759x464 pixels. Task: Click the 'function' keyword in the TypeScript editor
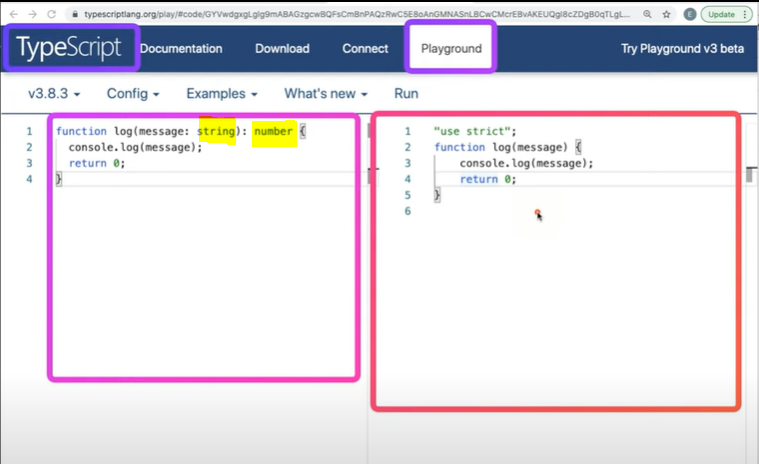(81, 131)
